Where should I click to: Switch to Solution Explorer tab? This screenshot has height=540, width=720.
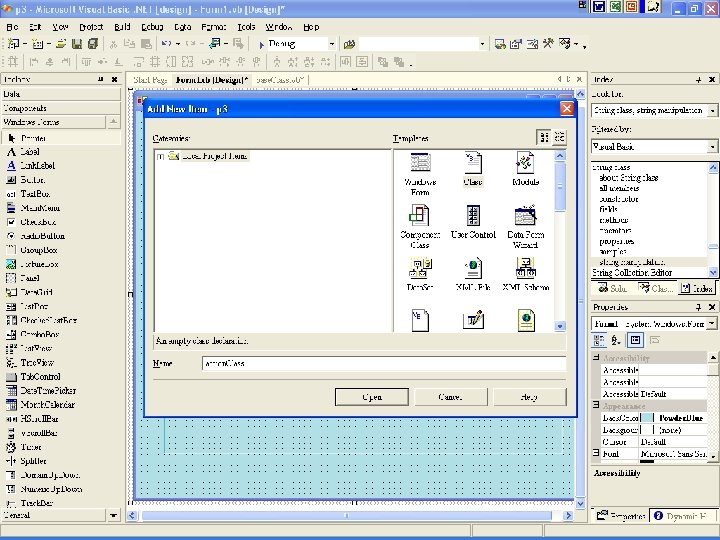pos(613,288)
